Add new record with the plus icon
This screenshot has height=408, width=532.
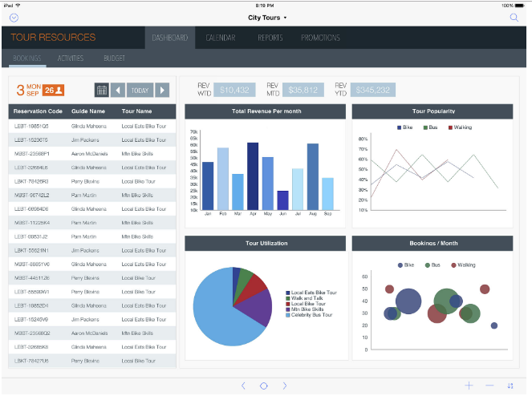[x=469, y=386]
